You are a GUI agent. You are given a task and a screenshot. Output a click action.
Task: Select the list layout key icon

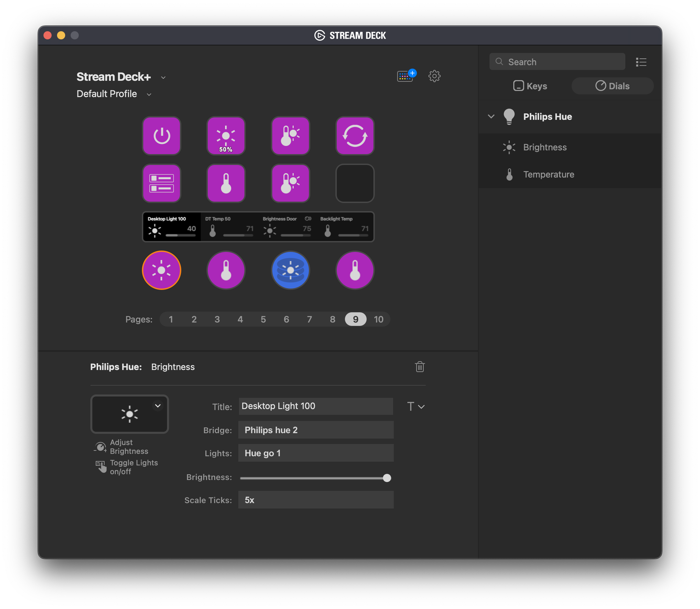(161, 183)
